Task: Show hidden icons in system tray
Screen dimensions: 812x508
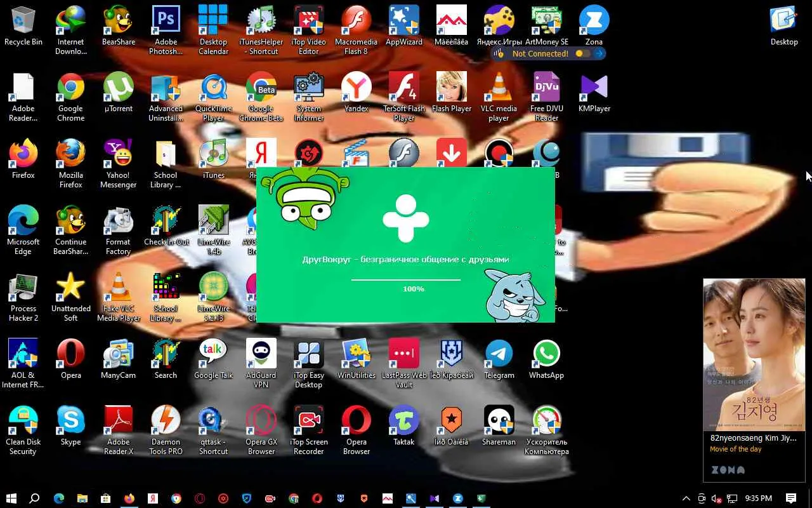Action: point(686,498)
